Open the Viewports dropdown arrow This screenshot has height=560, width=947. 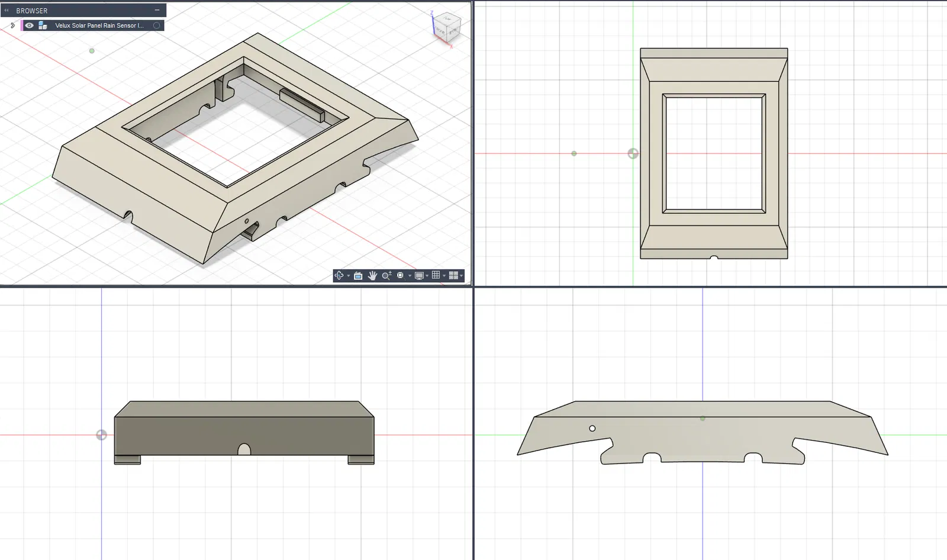[461, 276]
